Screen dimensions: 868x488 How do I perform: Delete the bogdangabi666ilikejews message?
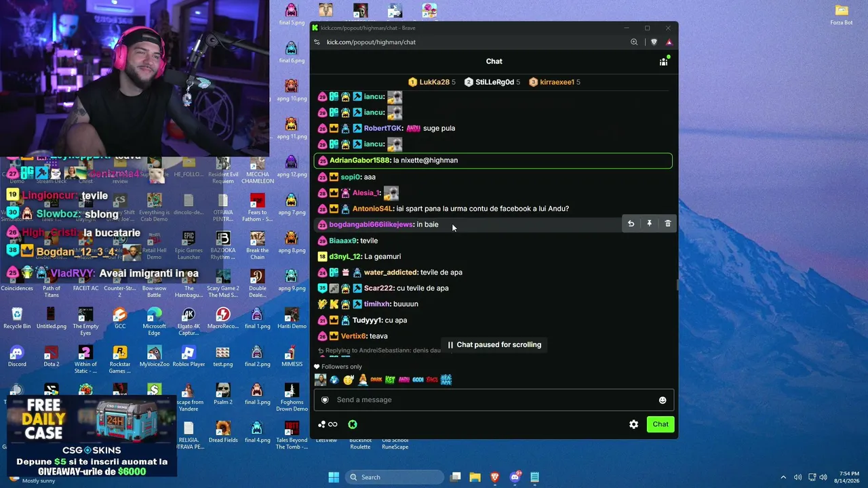668,224
